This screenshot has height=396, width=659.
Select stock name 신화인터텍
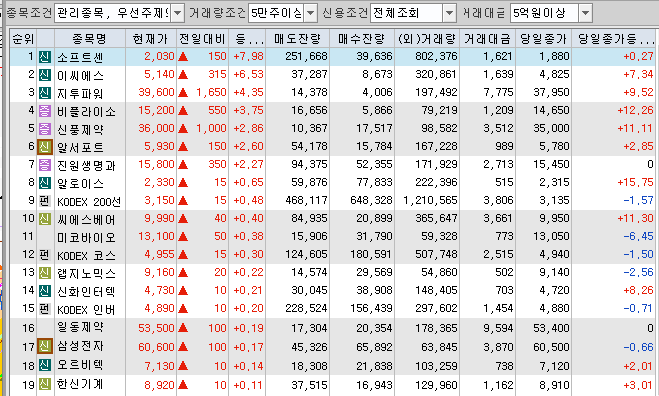click(86, 291)
